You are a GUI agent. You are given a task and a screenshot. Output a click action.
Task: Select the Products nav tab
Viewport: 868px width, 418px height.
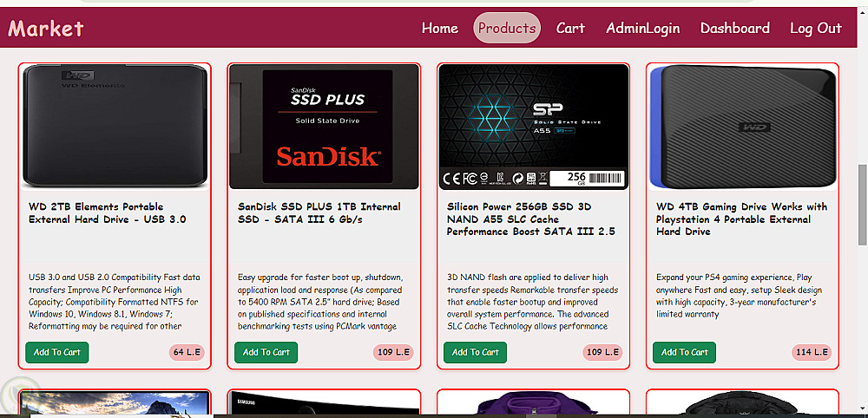click(507, 28)
